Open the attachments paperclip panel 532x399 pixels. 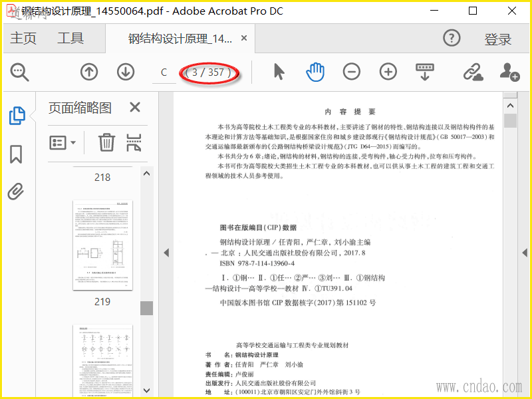[x=15, y=192]
